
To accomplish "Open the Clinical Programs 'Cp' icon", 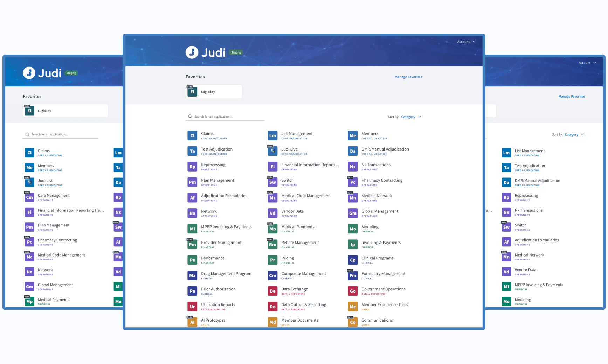I will pyautogui.click(x=353, y=260).
